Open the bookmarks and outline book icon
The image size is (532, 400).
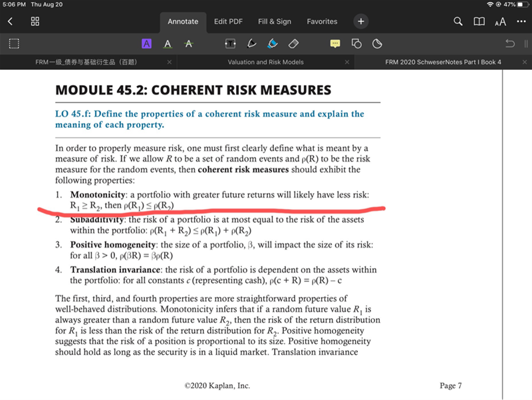[x=479, y=22]
